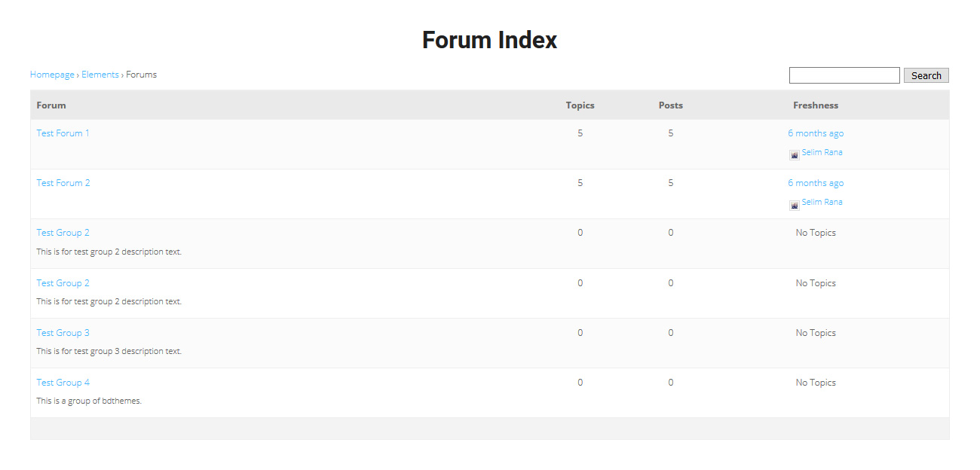Screen dimensions: 980x470
Task: Click the Posts column header
Action: [x=670, y=105]
